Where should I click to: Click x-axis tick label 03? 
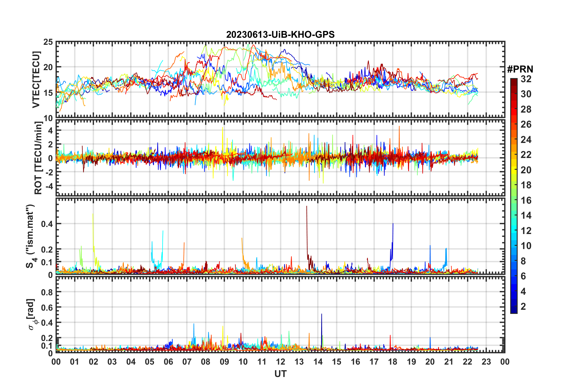coord(112,362)
